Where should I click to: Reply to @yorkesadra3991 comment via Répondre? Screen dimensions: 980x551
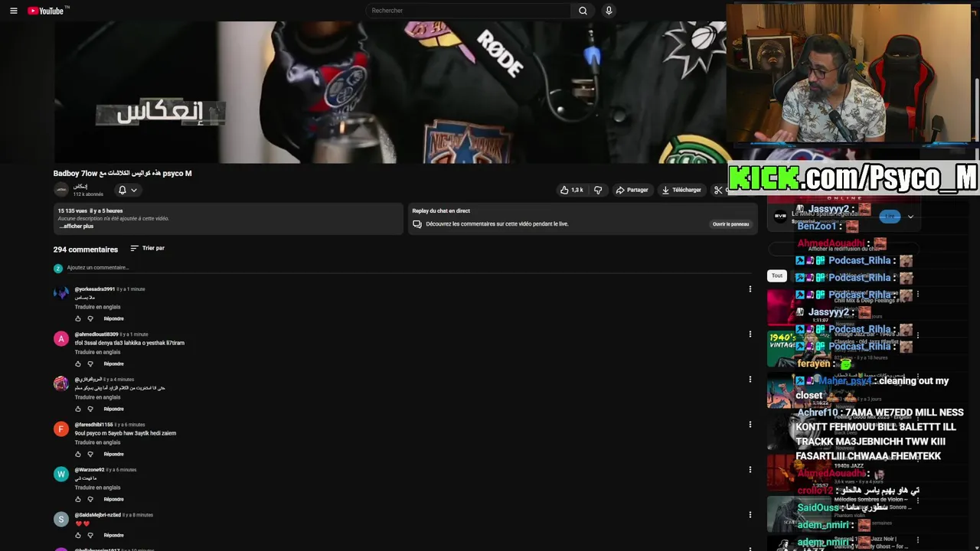[113, 318]
